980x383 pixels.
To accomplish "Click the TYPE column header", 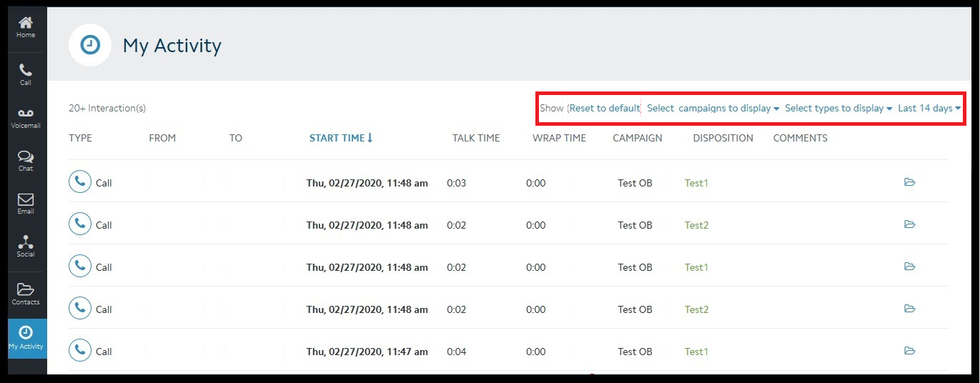I will [x=80, y=138].
